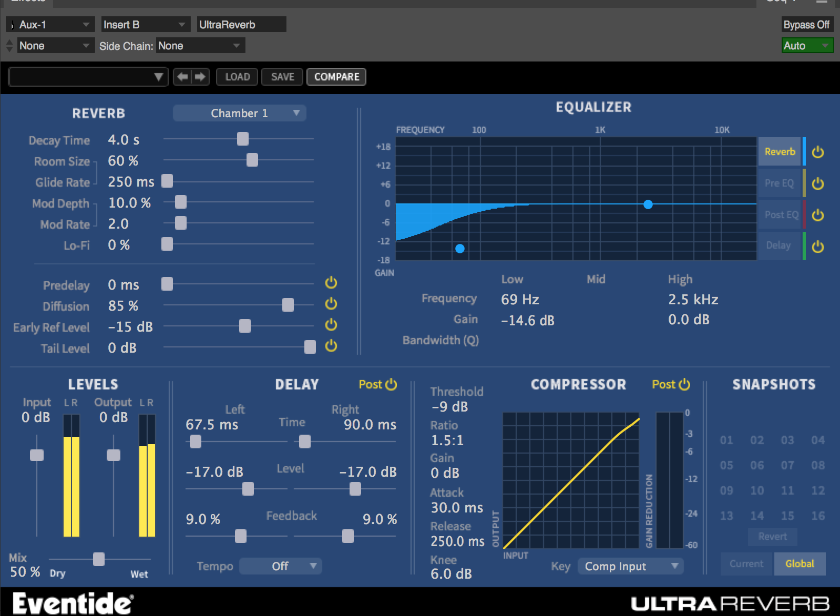Click the Bypass Off button
Screen dimensions: 840x616
[x=807, y=25]
